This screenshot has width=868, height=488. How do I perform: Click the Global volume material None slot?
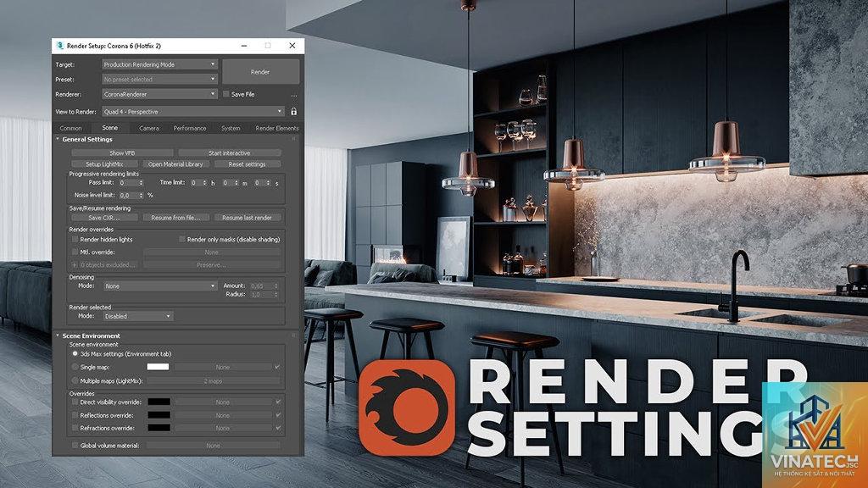pos(213,446)
